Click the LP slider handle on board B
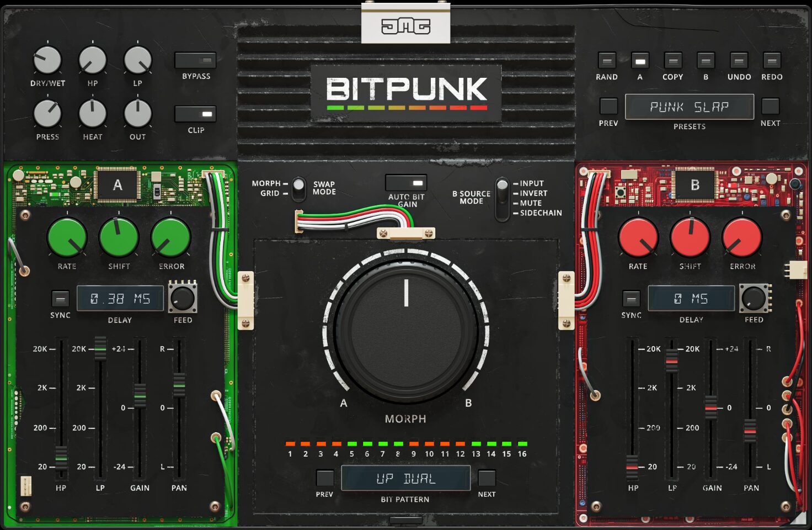812x530 pixels. coord(671,361)
